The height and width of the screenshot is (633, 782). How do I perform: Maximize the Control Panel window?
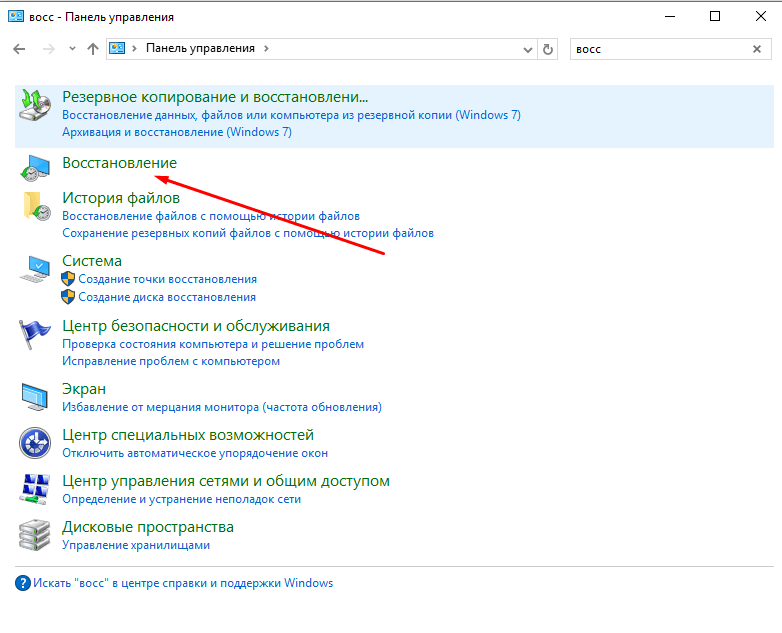[x=715, y=16]
